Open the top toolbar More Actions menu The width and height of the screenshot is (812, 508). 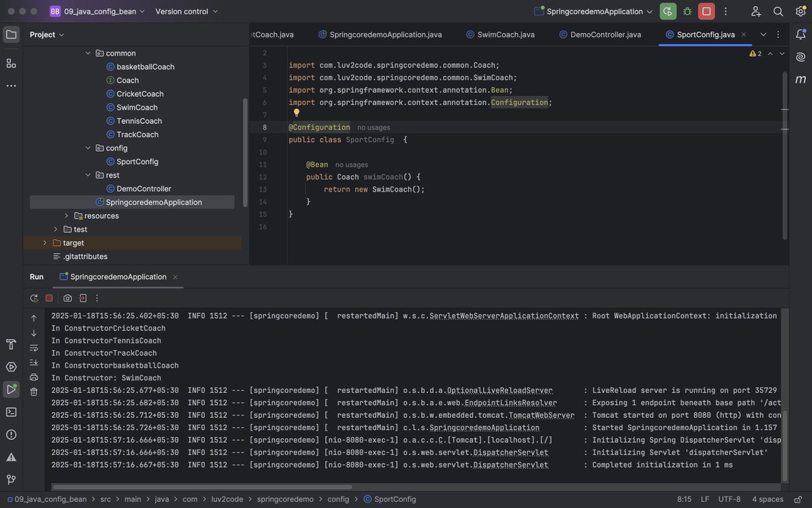pyautogui.click(x=726, y=12)
